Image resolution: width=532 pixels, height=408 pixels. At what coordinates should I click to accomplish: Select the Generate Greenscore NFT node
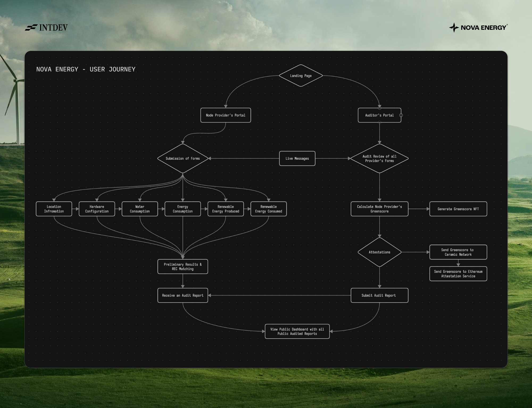pos(458,209)
